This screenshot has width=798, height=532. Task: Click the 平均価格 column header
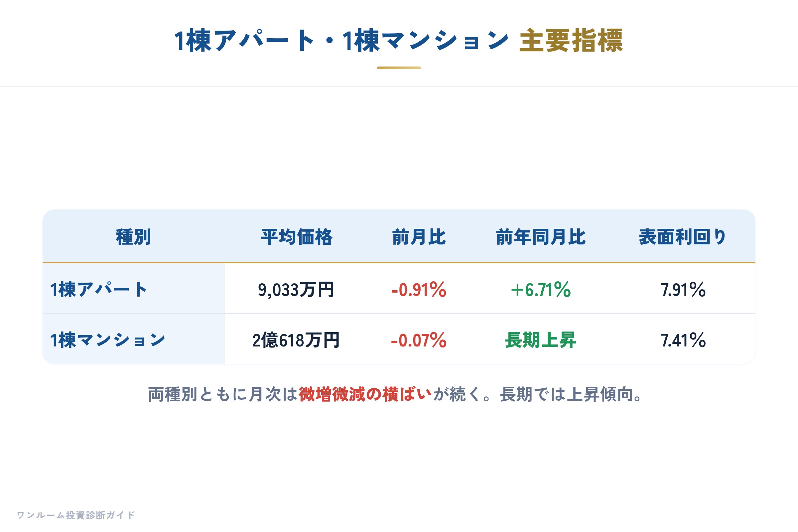coord(297,236)
